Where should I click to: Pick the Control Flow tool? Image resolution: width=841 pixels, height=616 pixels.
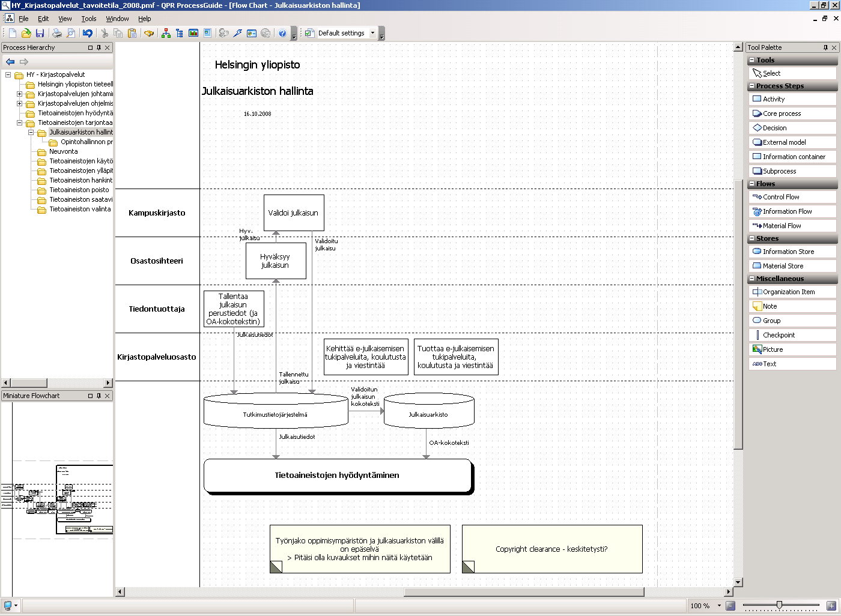click(x=792, y=197)
